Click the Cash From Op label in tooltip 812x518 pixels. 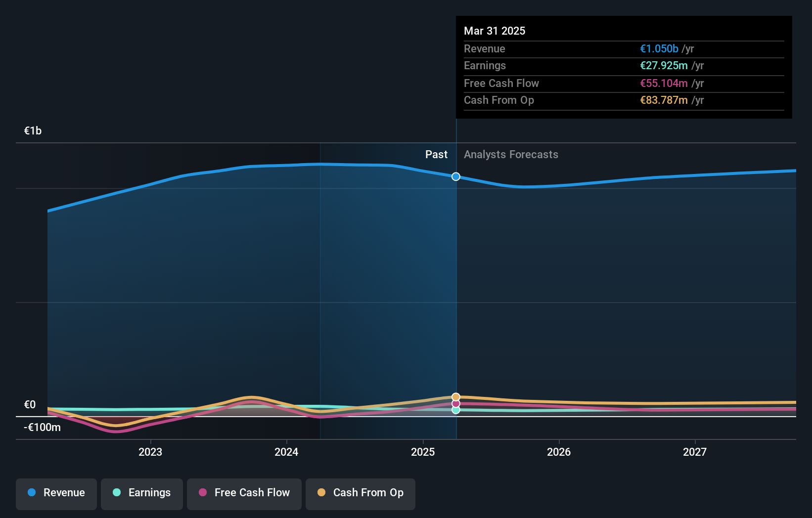point(498,100)
